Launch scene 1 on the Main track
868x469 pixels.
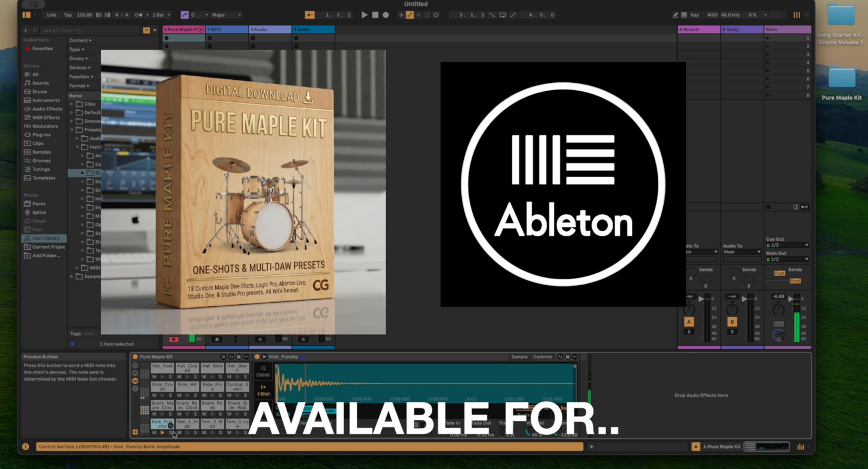pyautogui.click(x=768, y=38)
